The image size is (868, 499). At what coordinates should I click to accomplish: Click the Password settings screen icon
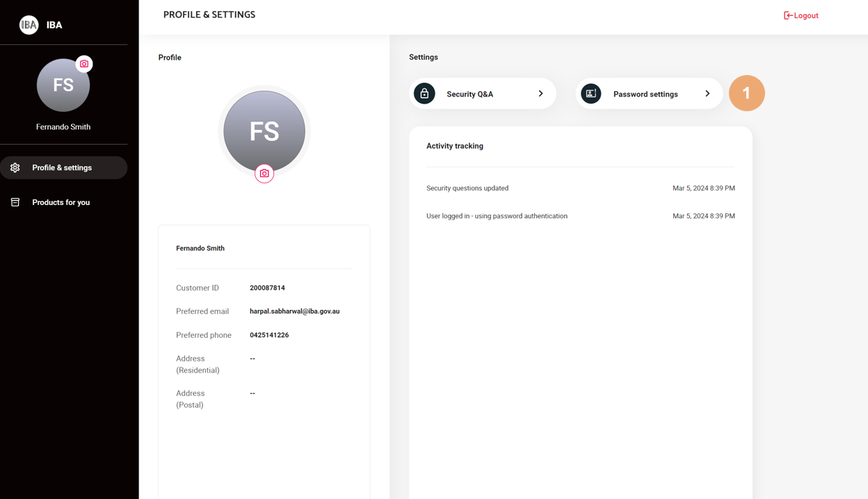(x=591, y=94)
